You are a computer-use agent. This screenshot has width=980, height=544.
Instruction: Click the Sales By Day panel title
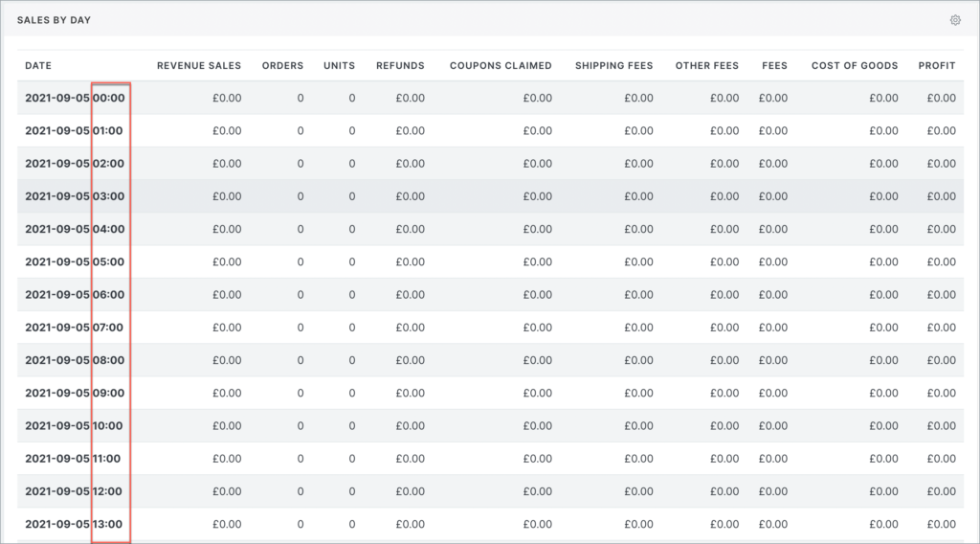(x=54, y=20)
